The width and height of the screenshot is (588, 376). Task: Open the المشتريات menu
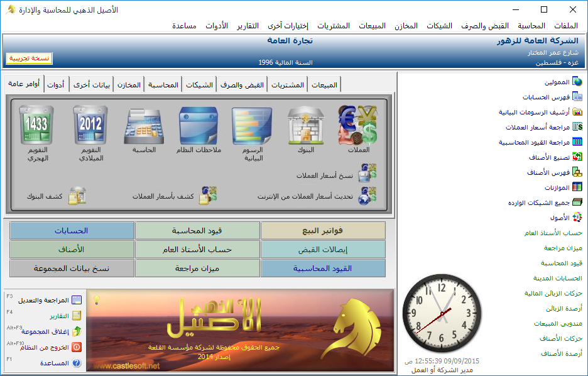point(334,26)
